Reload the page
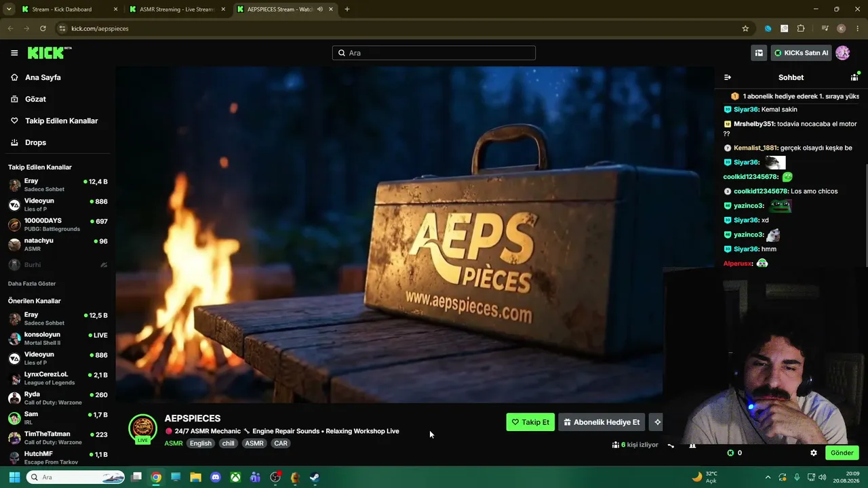Image resolution: width=868 pixels, height=488 pixels. 43,28
